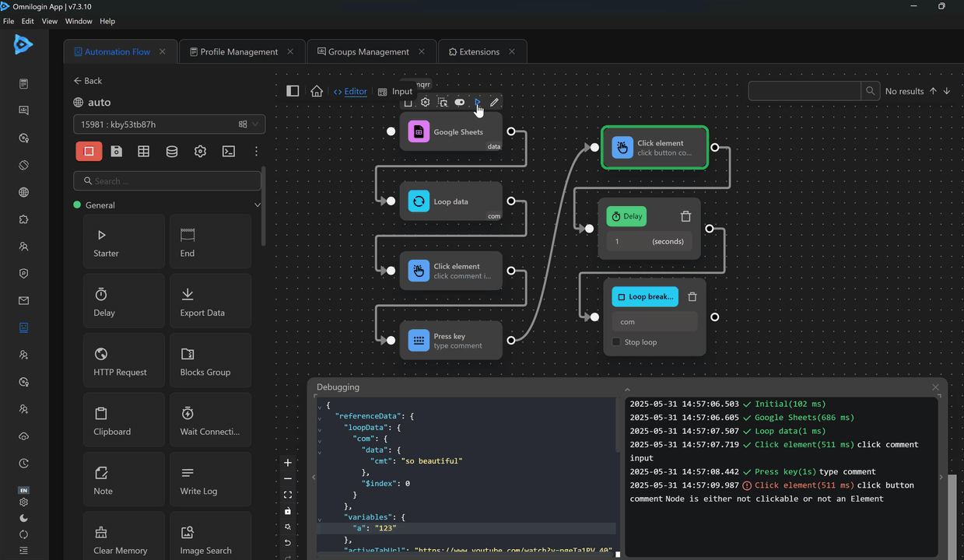Delete the Delay block with trash icon

[685, 216]
